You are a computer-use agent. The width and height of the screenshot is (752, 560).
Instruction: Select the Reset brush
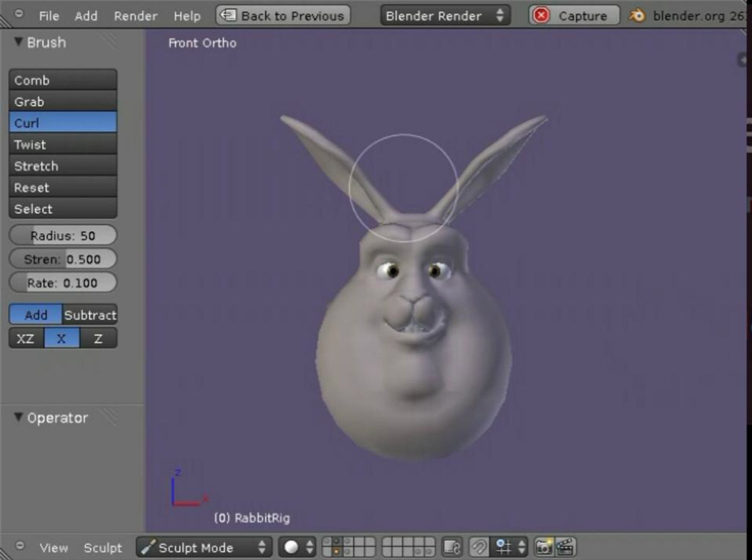[x=63, y=187]
